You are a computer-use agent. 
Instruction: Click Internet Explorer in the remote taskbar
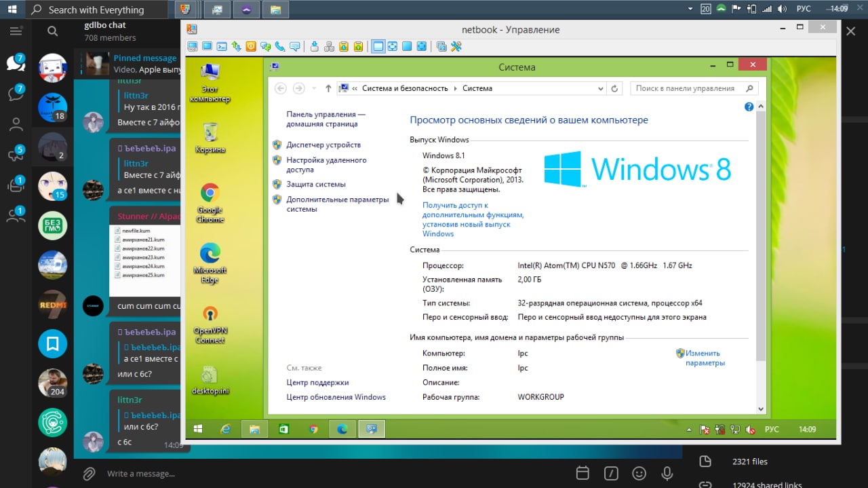point(226,429)
